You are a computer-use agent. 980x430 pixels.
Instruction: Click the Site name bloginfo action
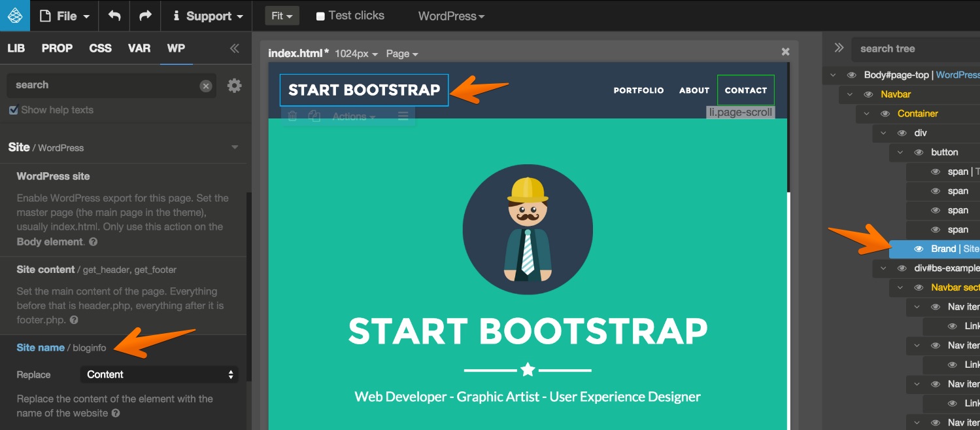tap(41, 348)
